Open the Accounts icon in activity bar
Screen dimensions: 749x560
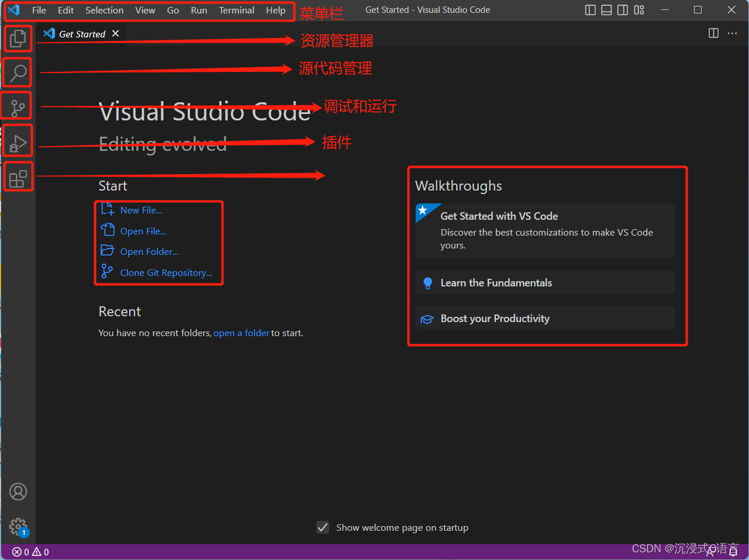click(18, 492)
